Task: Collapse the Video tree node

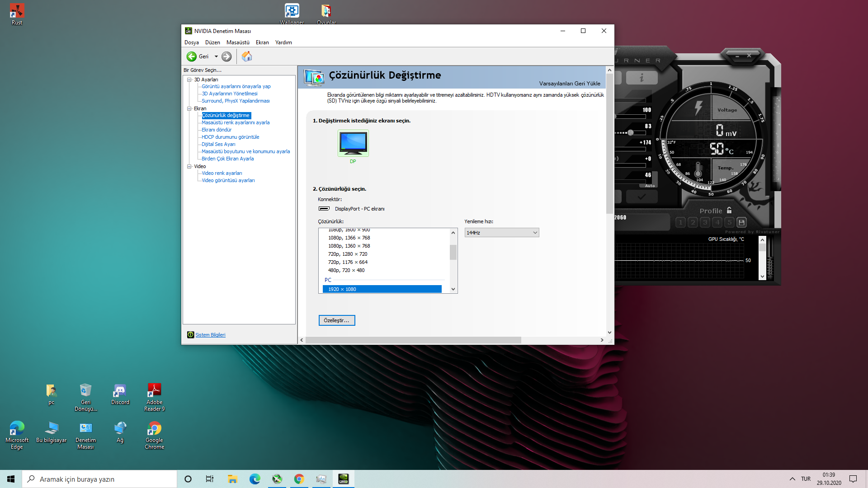Action: pos(189,166)
